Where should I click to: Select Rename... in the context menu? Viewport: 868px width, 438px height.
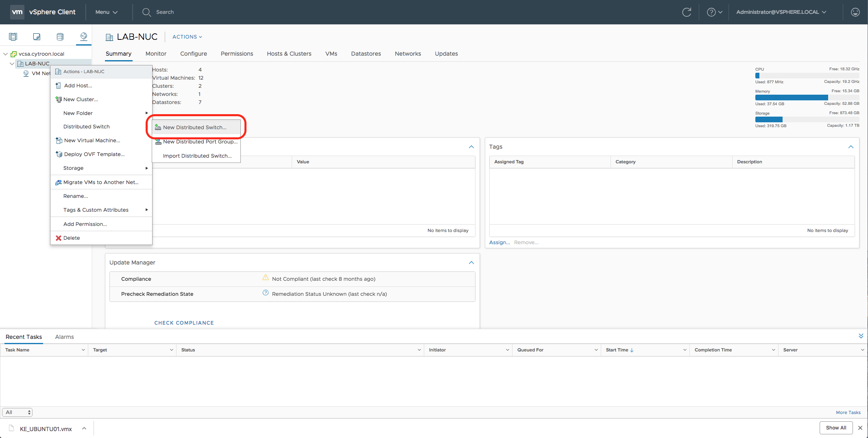tap(101, 196)
